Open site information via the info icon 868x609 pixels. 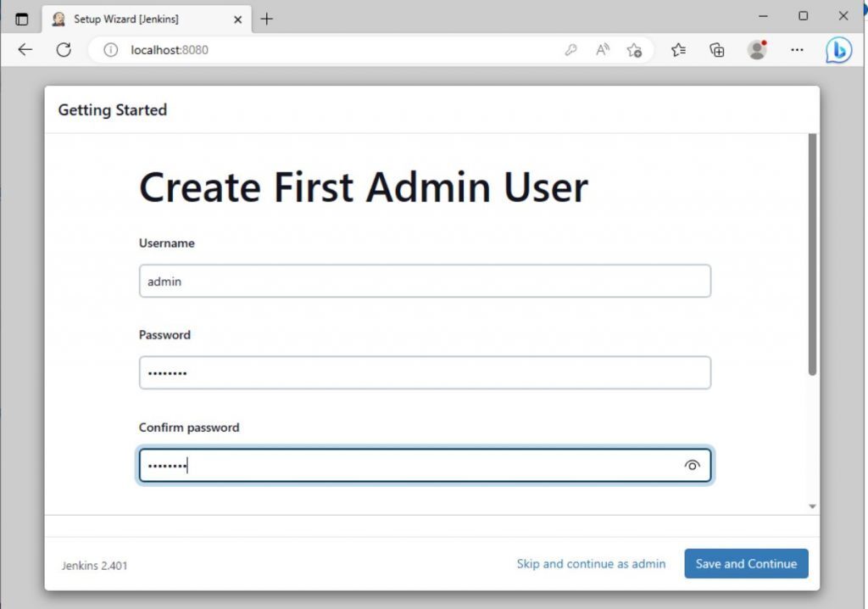110,49
